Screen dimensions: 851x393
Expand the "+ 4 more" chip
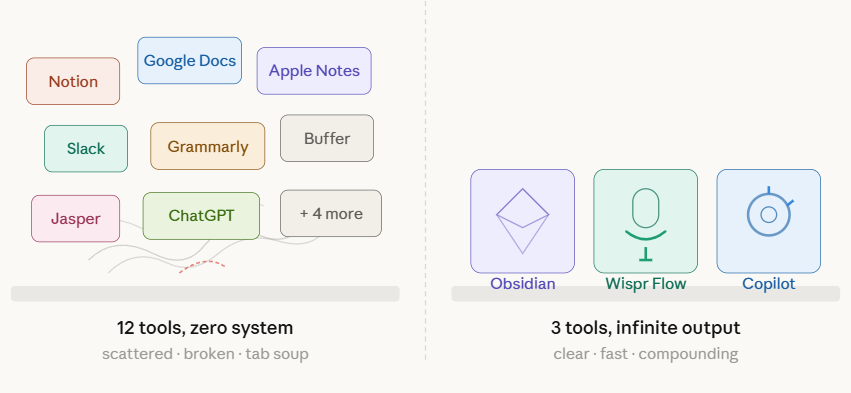click(331, 213)
